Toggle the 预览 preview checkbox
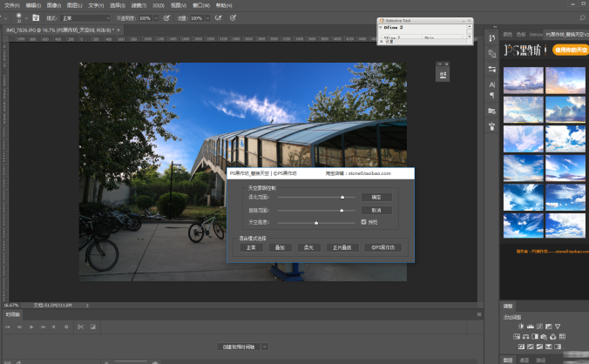The width and height of the screenshot is (589, 364). tap(364, 223)
